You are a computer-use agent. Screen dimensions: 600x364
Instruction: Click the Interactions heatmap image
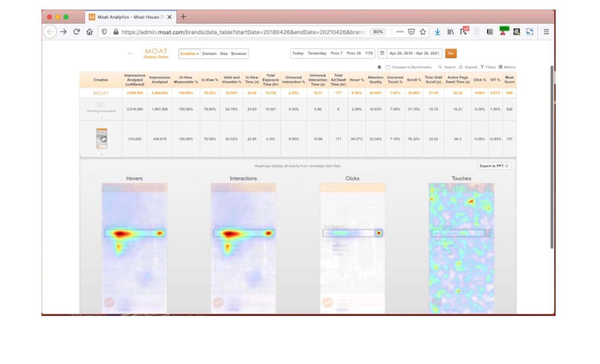(x=243, y=249)
